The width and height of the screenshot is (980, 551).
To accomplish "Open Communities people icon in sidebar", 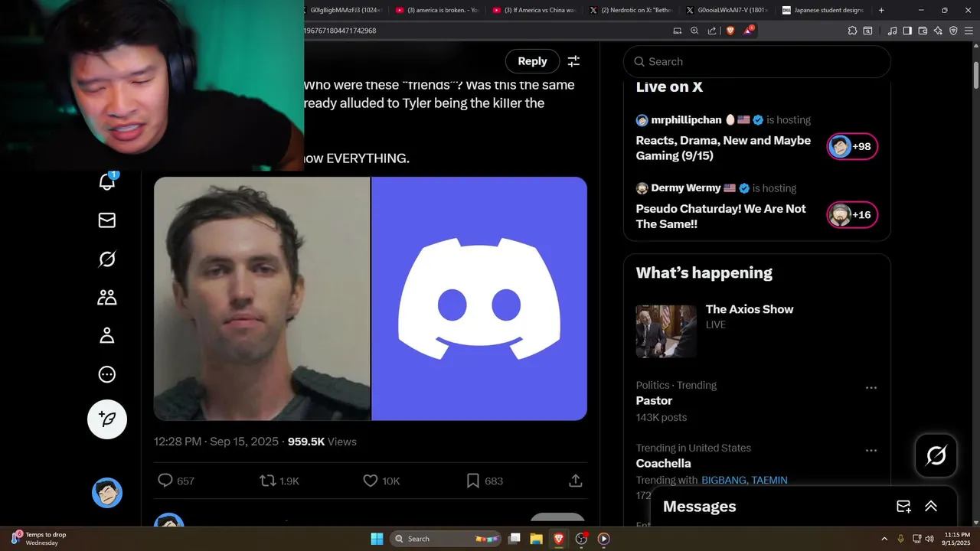I will pyautogui.click(x=107, y=298).
